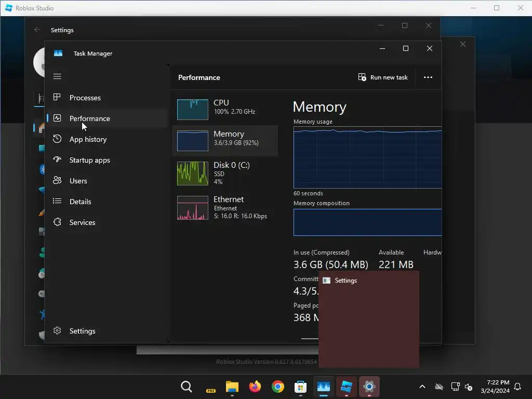Click the Services puzzle icon
532x399 pixels.
pyautogui.click(x=57, y=222)
